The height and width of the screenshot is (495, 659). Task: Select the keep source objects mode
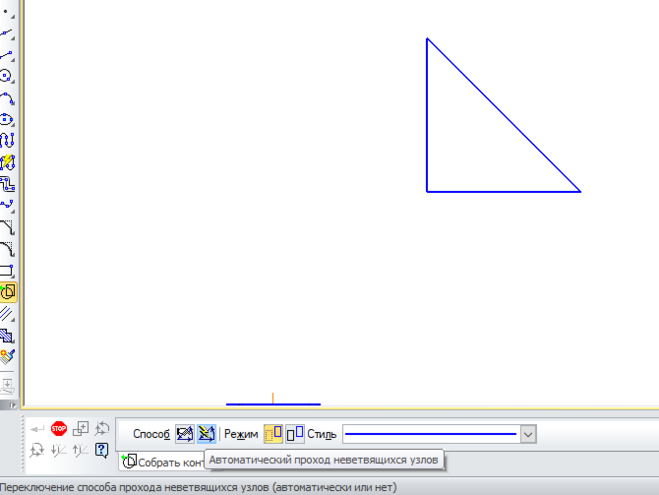click(273, 434)
